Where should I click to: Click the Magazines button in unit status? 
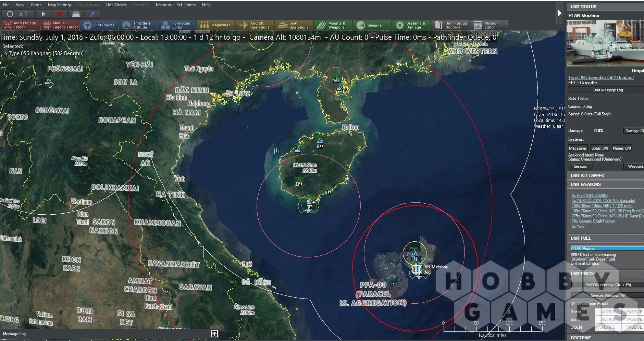(x=578, y=148)
